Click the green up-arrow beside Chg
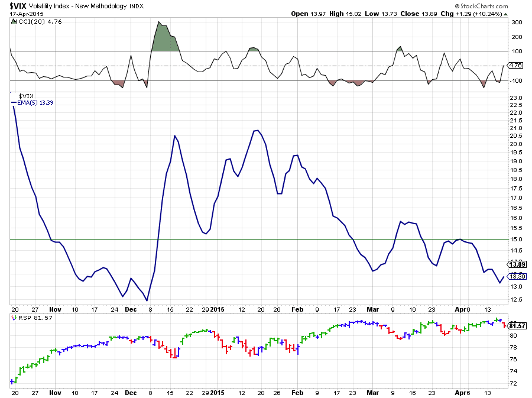The height and width of the screenshot is (398, 532). tap(506, 14)
